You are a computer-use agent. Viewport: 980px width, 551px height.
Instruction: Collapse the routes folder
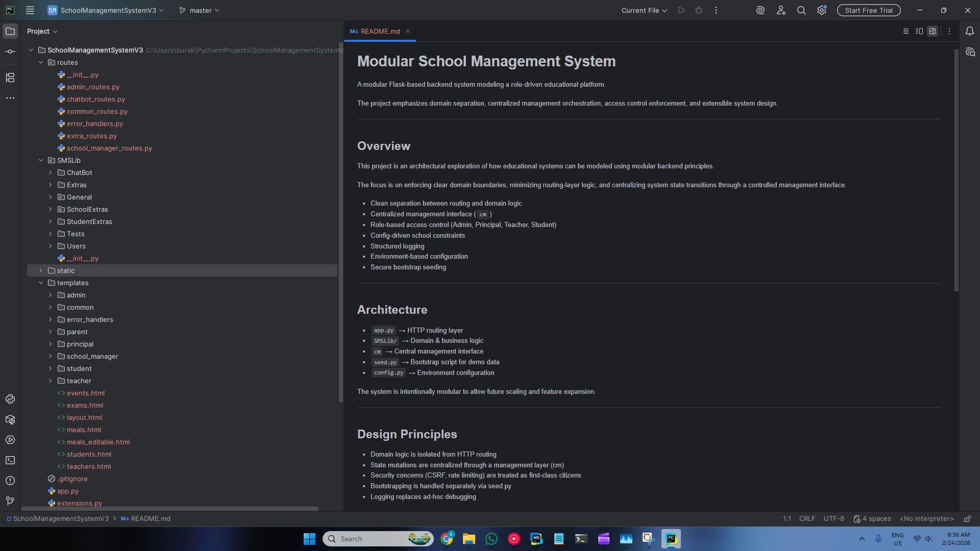click(41, 62)
